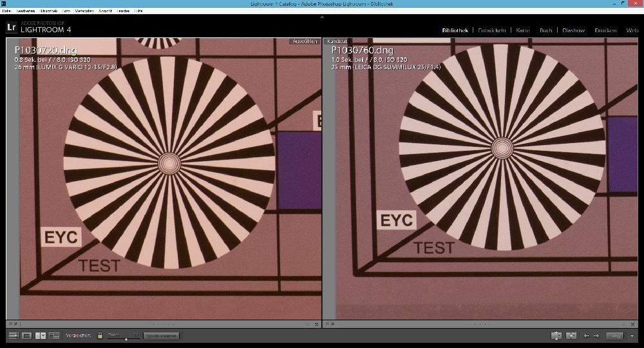Switch to the Diashow module
The height and width of the screenshot is (348, 644).
(573, 30)
